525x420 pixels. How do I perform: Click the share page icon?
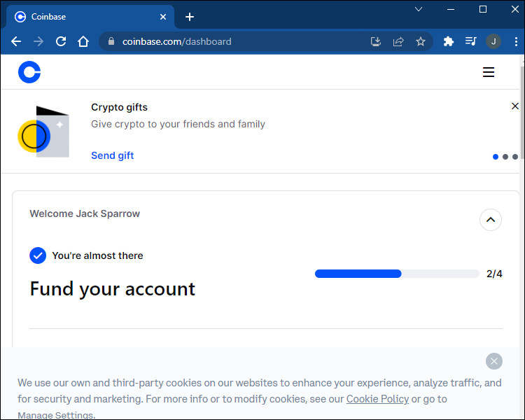tap(398, 41)
